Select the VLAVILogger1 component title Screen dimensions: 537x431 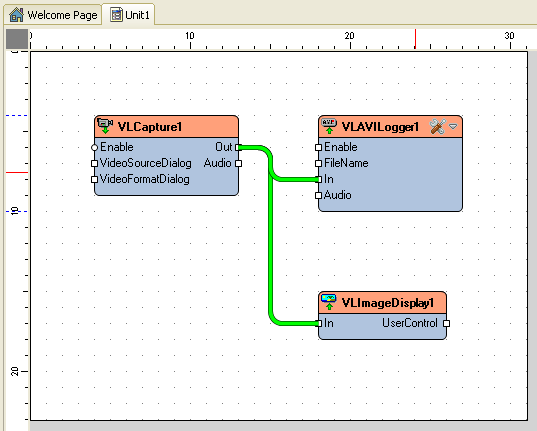click(380, 127)
